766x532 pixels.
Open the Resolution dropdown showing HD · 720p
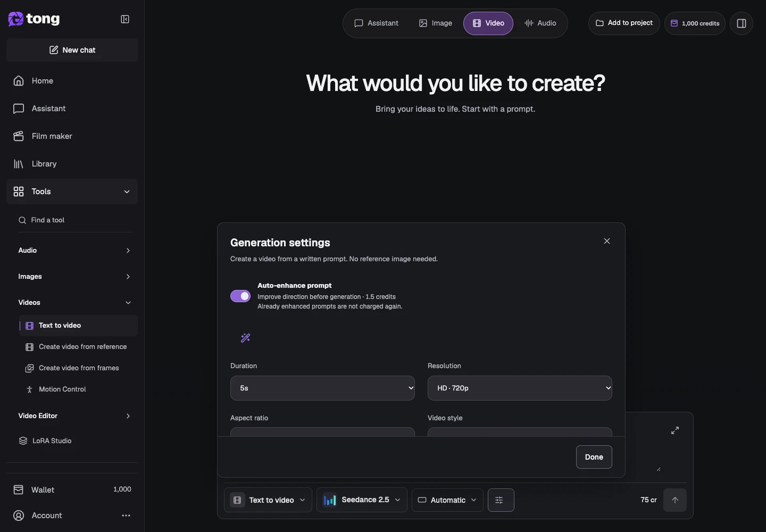520,388
